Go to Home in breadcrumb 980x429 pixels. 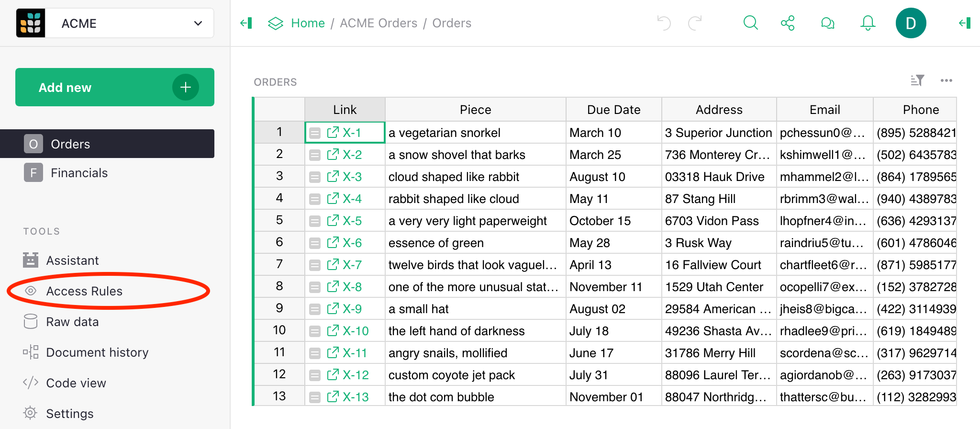click(x=308, y=23)
